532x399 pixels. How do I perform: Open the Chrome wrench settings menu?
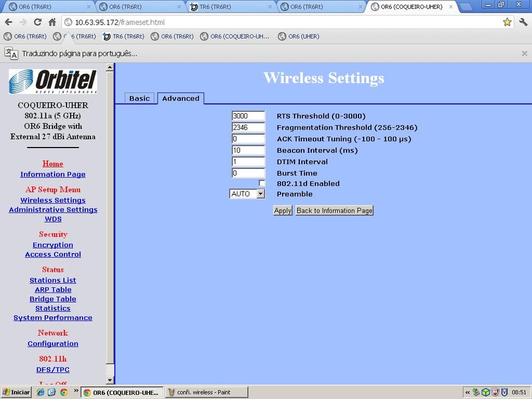(523, 23)
